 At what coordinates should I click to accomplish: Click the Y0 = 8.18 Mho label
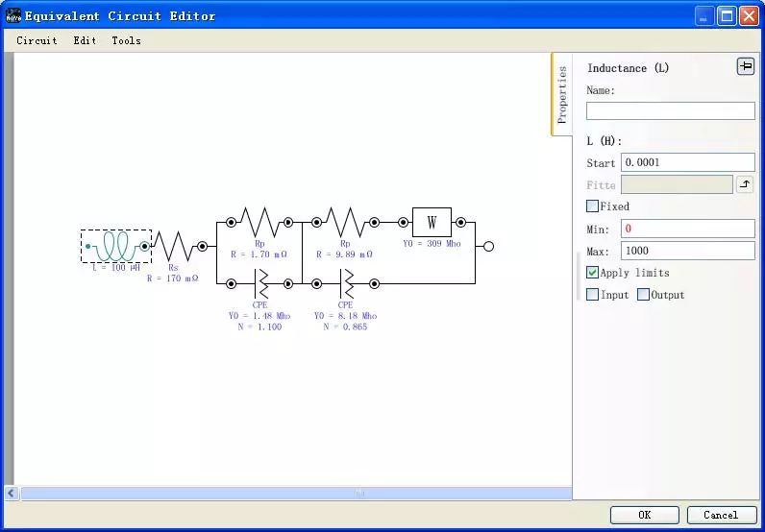click(x=345, y=316)
